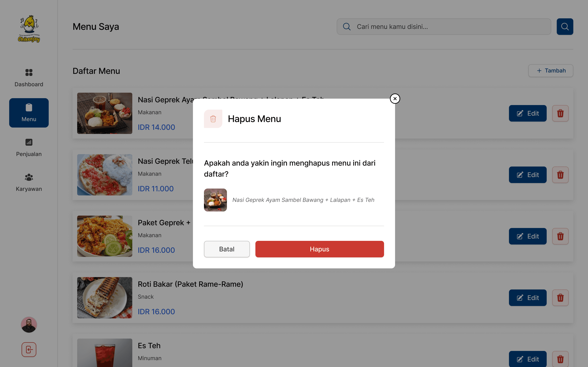Edit the Es Teh menu item
The width and height of the screenshot is (588, 367).
click(x=528, y=359)
